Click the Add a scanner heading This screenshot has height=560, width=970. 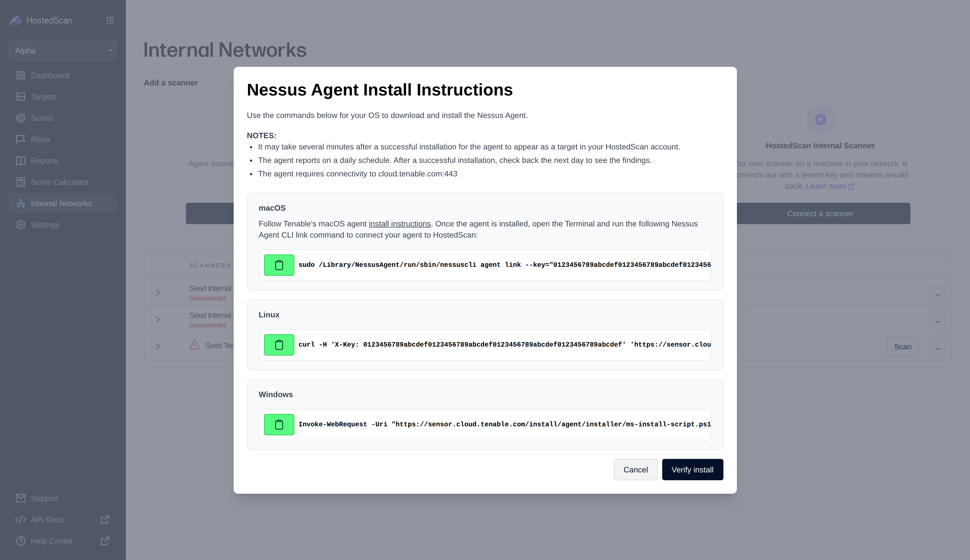171,83
